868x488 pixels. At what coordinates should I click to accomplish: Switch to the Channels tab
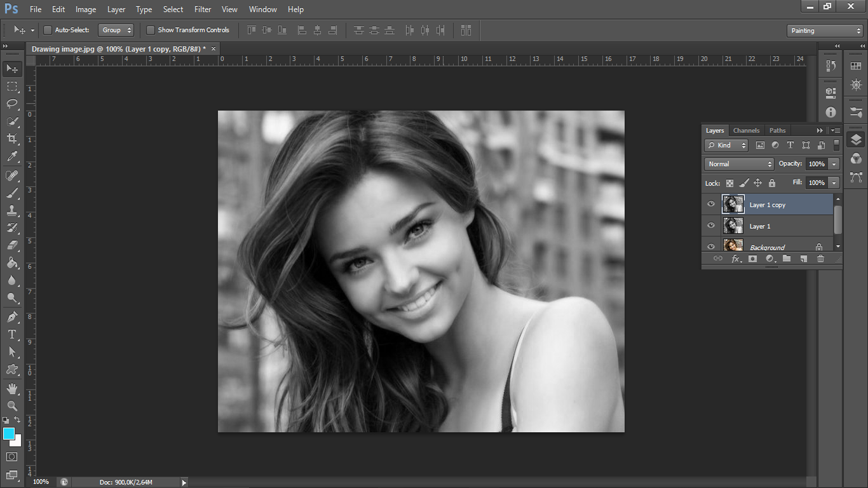(746, 130)
